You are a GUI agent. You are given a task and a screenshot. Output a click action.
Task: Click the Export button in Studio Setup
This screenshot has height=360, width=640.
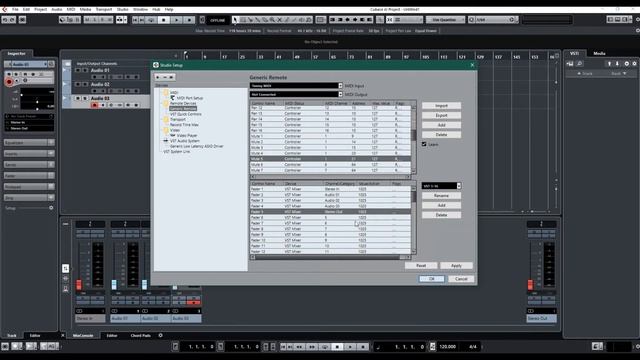[441, 116]
